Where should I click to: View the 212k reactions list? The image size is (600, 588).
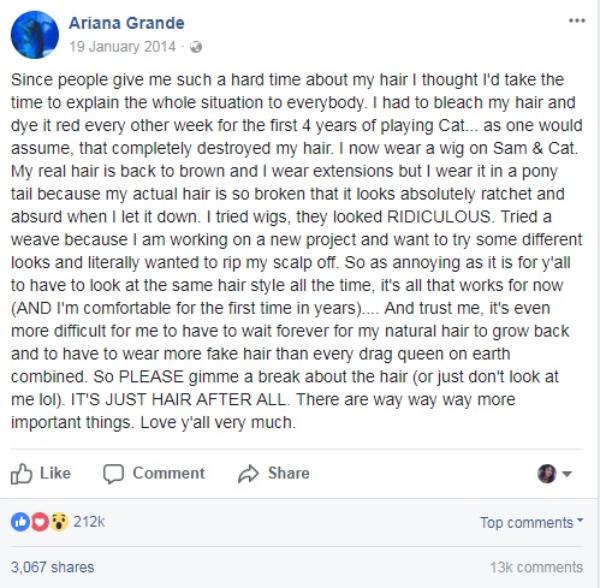pos(89,522)
